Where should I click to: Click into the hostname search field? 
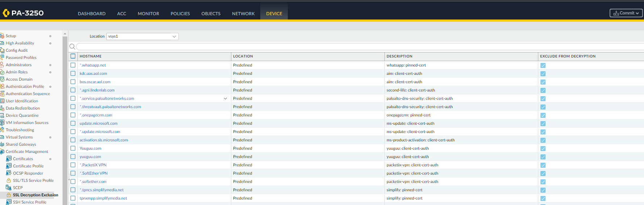pos(358,47)
